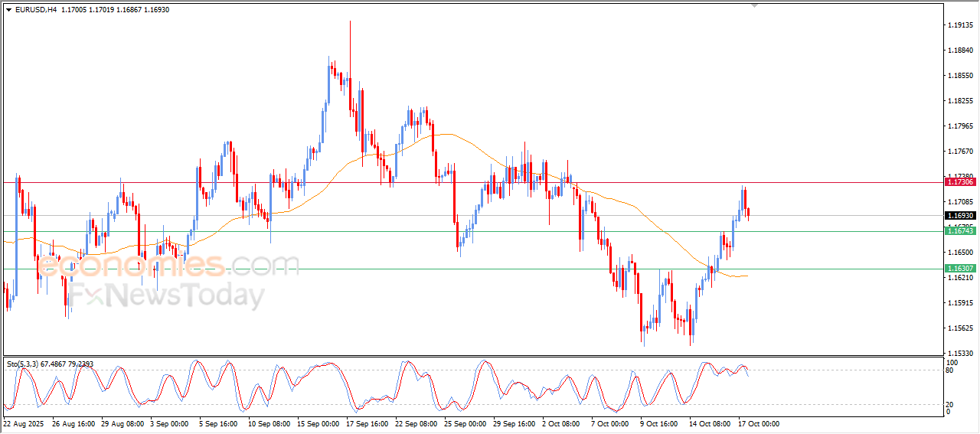Click the black 1.16930 current price label
Viewport: 980px width, 434px height.
(x=960, y=216)
